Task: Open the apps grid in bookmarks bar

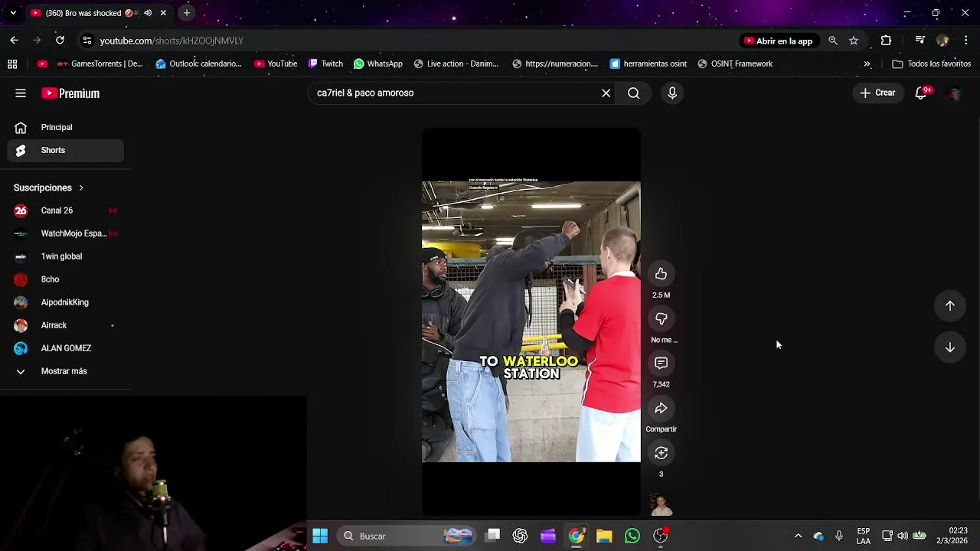Action: click(x=12, y=64)
